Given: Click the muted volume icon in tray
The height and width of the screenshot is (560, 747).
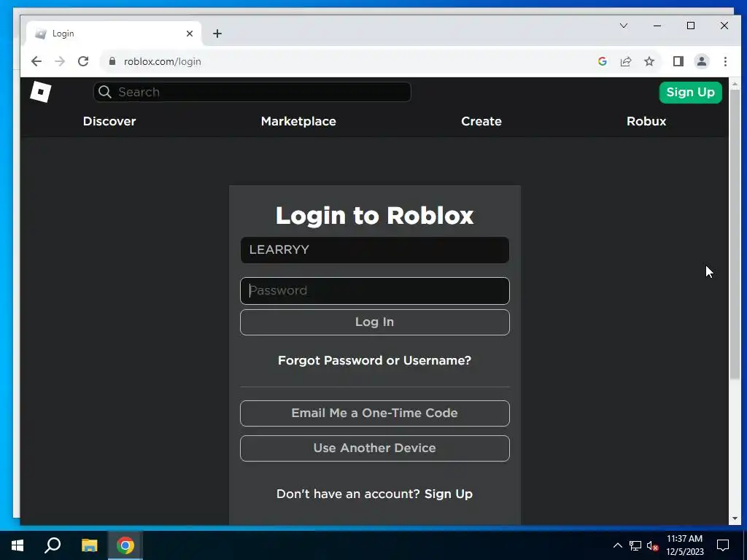Looking at the screenshot, I should [x=652, y=545].
